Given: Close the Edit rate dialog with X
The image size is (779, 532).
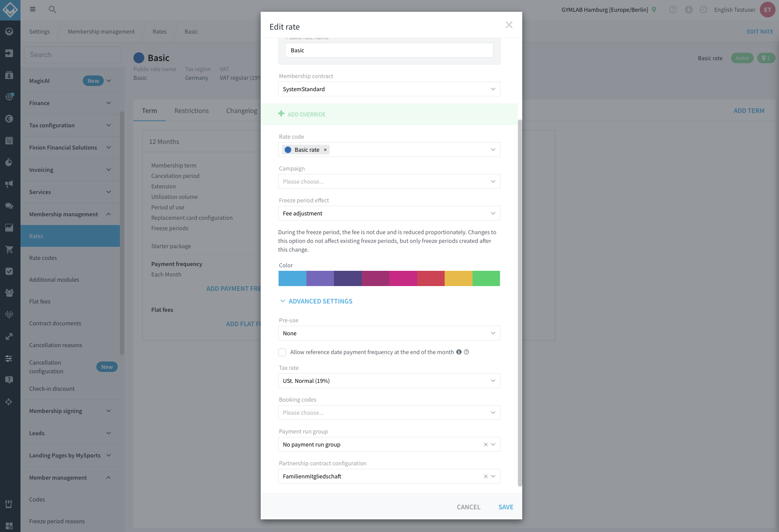Looking at the screenshot, I should (509, 25).
